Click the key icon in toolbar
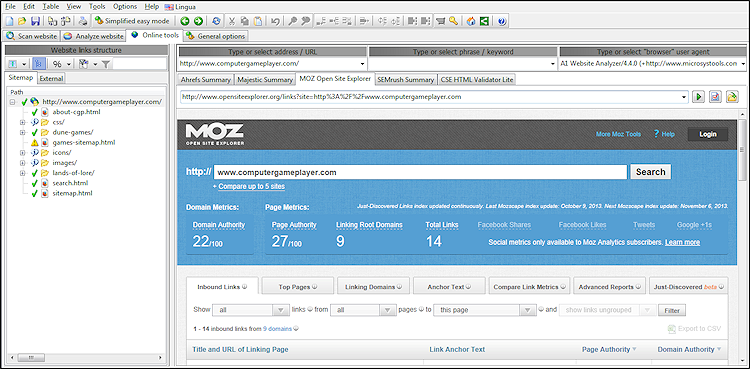Screen dimensions: 750x369 coord(453,21)
